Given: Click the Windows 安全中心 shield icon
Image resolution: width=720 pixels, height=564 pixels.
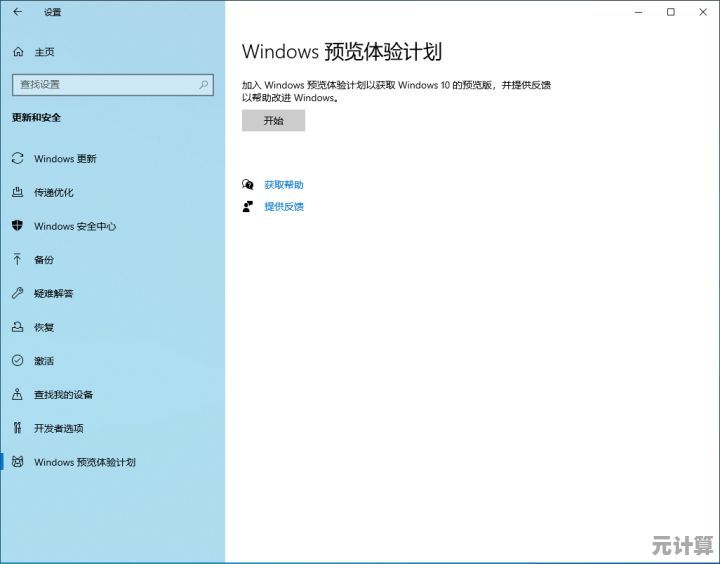Looking at the screenshot, I should coord(17,226).
